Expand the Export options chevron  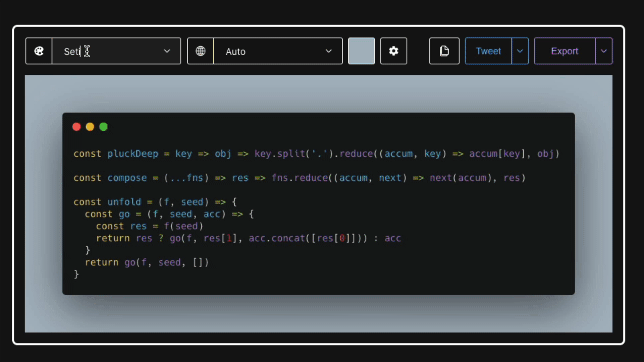click(x=604, y=51)
